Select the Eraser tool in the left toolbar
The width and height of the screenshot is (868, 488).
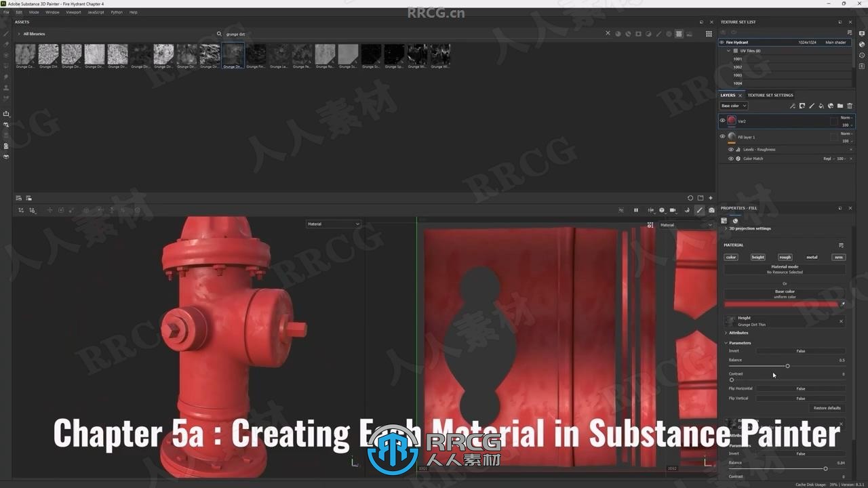tap(6, 44)
